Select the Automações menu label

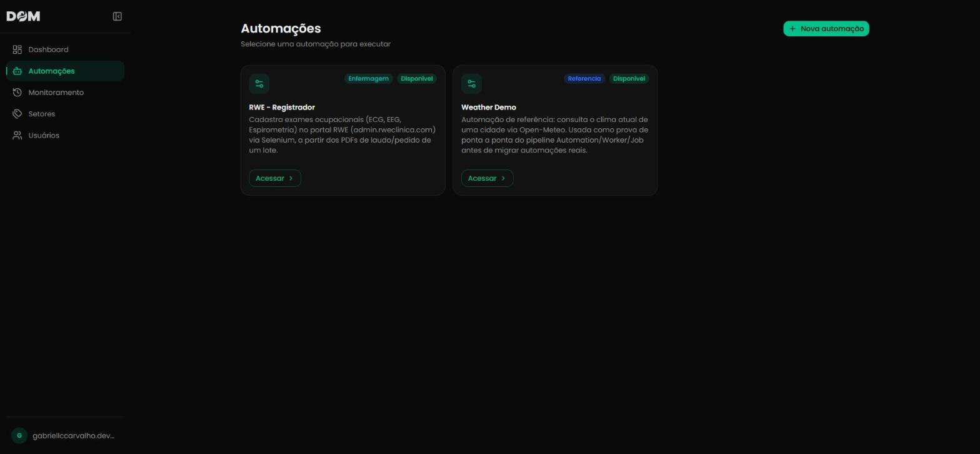point(51,71)
